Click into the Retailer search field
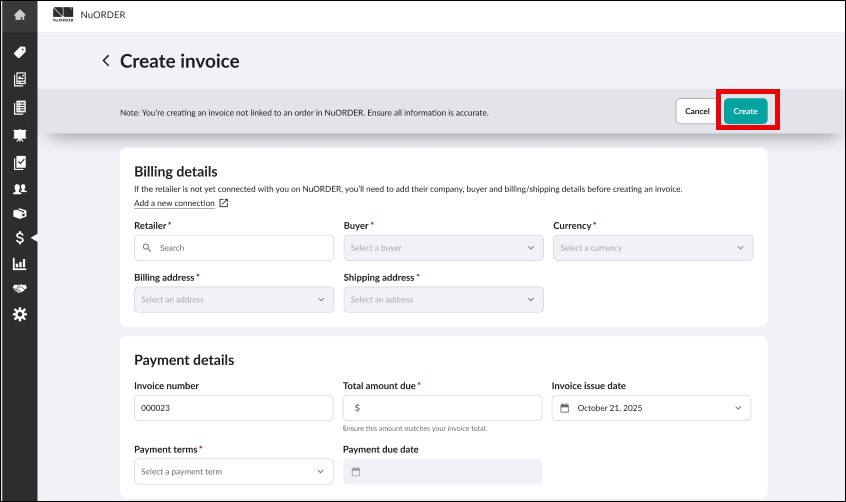The width and height of the screenshot is (846, 502). pos(240,248)
